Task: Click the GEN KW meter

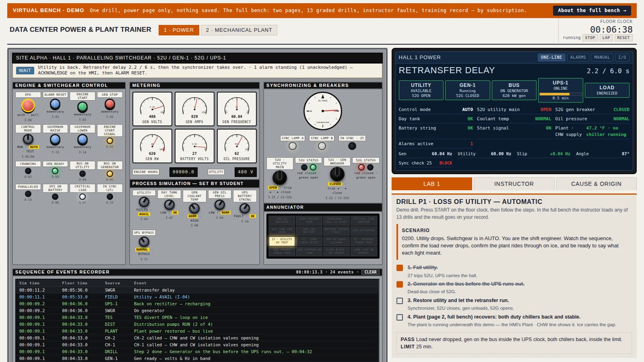Action: [x=152, y=146]
